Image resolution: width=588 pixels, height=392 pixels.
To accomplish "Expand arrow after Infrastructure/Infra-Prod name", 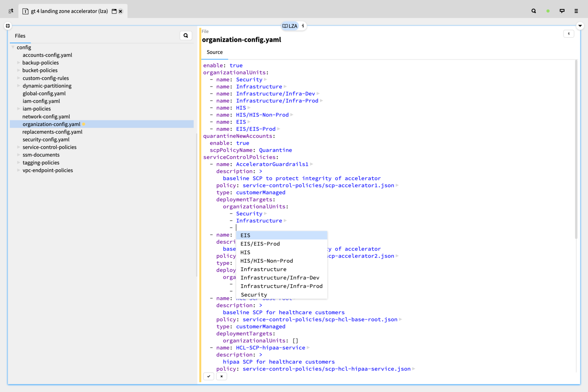I will 321,101.
